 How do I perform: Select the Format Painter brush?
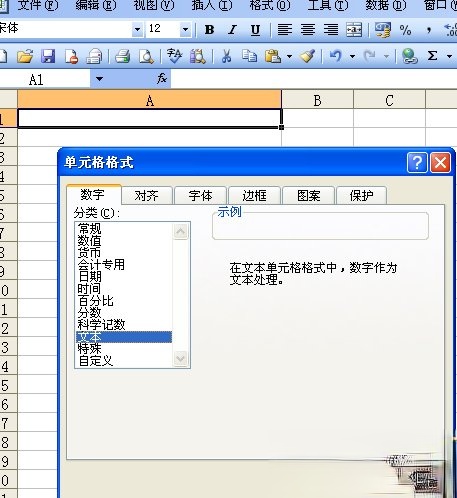(307, 56)
